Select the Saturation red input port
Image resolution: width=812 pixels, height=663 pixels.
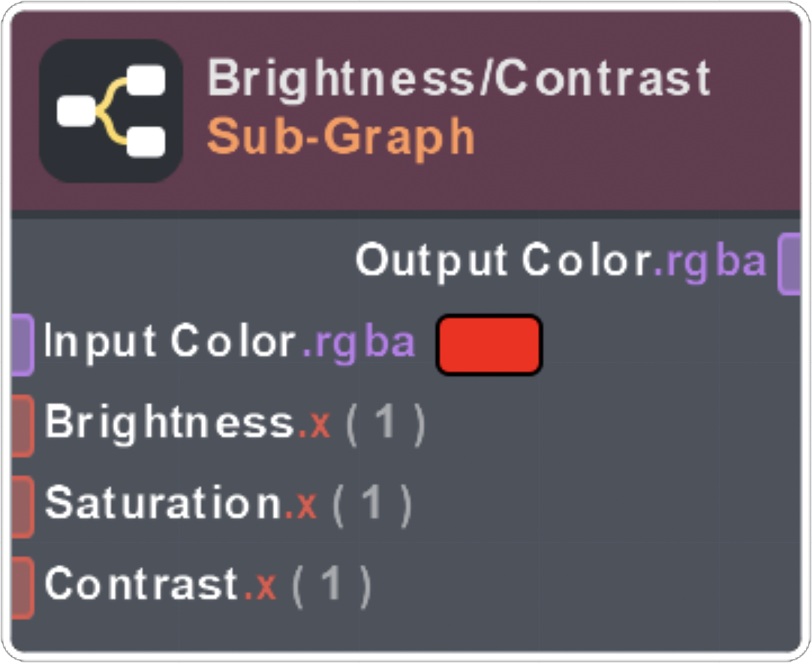tap(22, 506)
